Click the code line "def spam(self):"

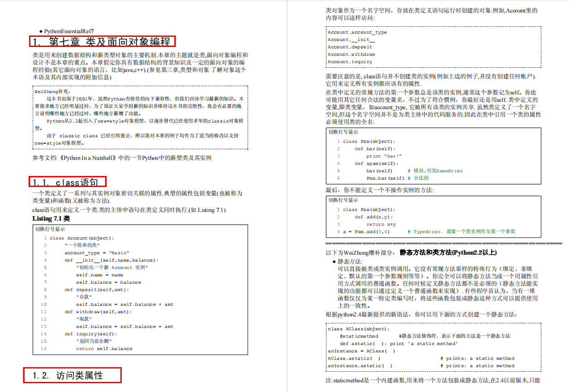point(377,164)
